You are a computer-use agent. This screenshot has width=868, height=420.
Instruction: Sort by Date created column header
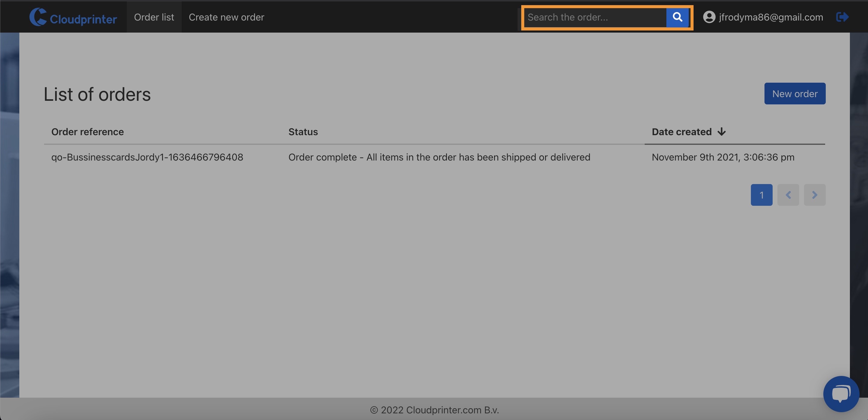coord(681,132)
